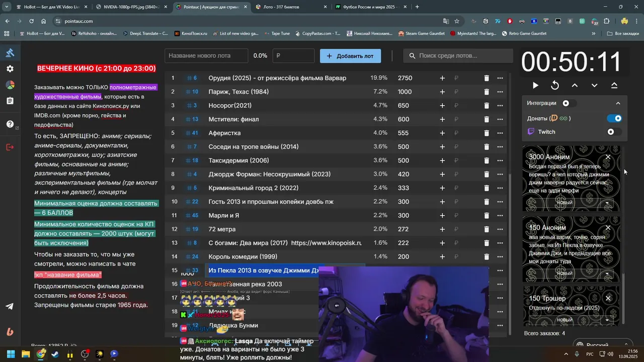Click the Boosty logo sidebar icon

(10, 331)
